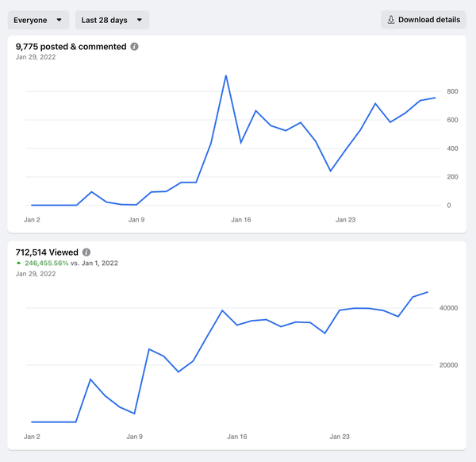
Task: Click the 9,775 posted & commented heading
Action: (x=71, y=47)
